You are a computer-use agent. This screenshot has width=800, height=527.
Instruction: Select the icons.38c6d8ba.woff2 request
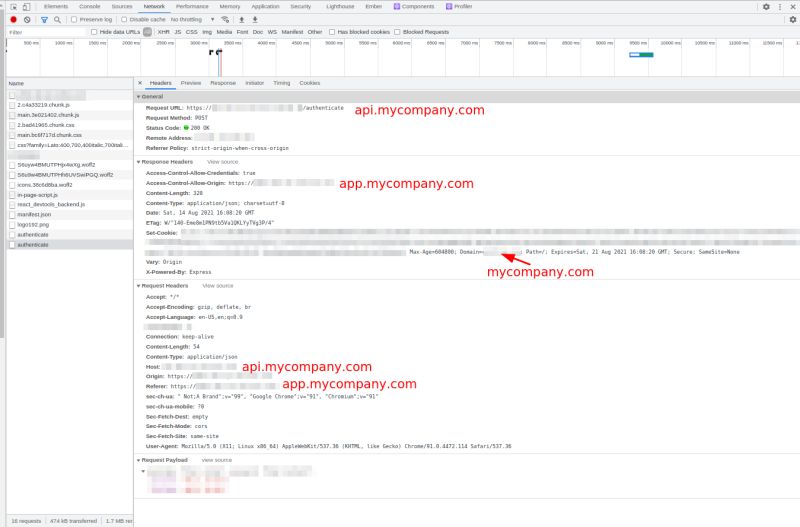tap(70, 185)
